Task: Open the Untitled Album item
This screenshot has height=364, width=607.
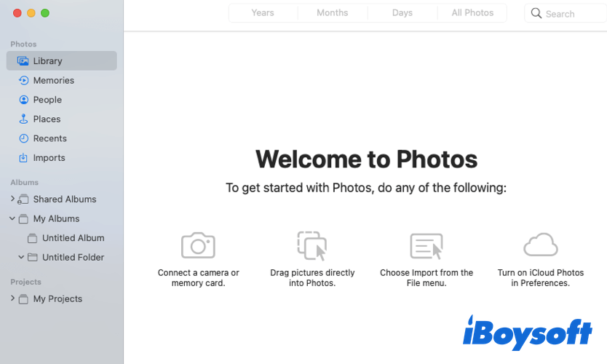Action: coord(73,238)
